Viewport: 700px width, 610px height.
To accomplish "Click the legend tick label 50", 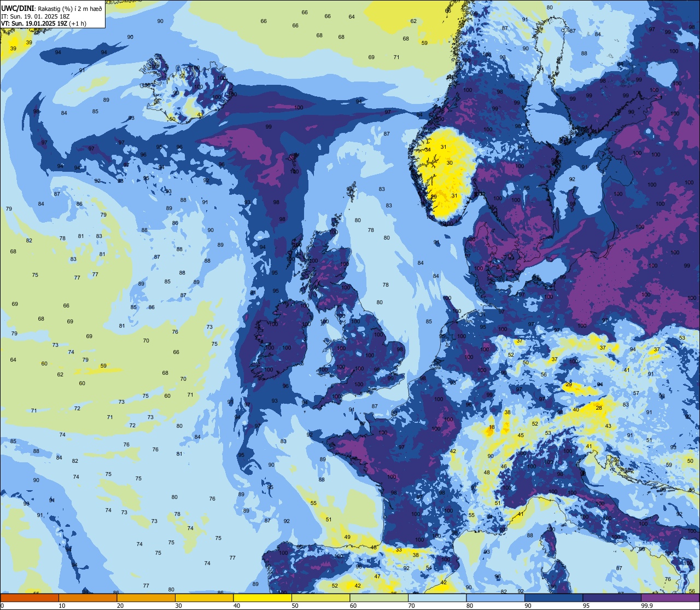I will point(295,606).
